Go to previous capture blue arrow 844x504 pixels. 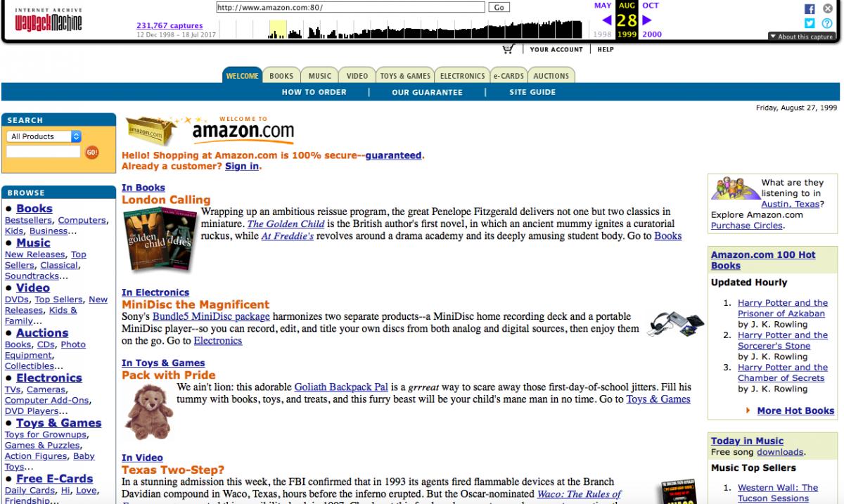607,20
